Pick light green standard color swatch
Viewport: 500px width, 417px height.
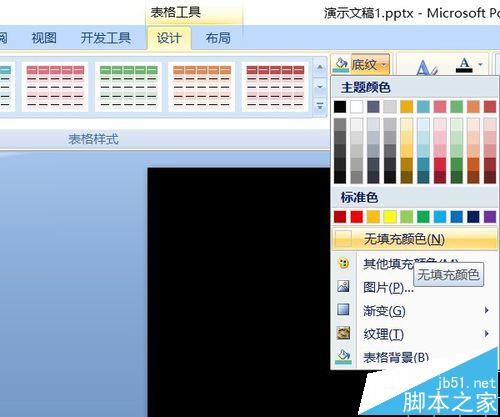tap(407, 217)
